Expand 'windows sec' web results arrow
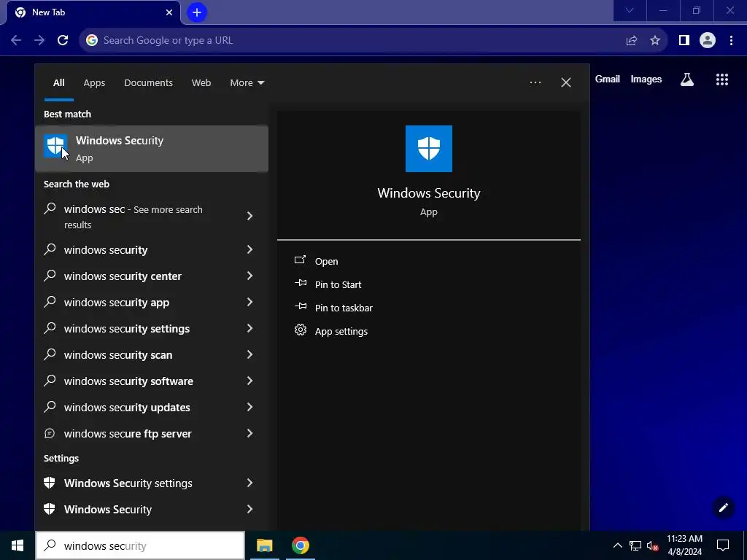 [x=250, y=216]
